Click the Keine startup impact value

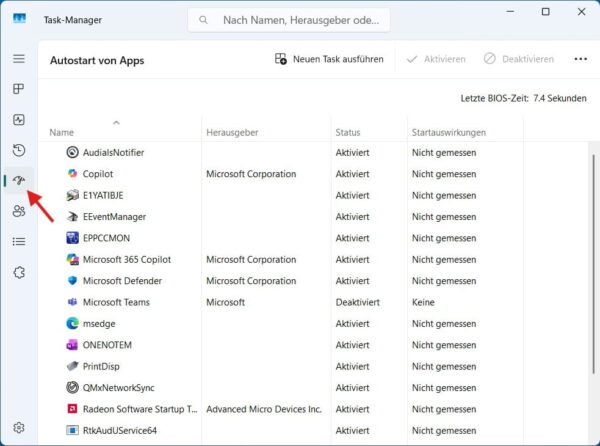pos(423,303)
